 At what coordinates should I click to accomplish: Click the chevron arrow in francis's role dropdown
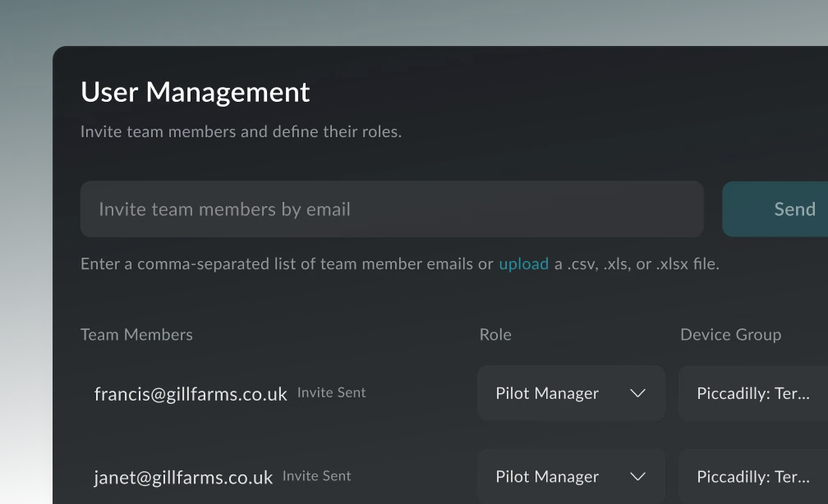(x=637, y=393)
